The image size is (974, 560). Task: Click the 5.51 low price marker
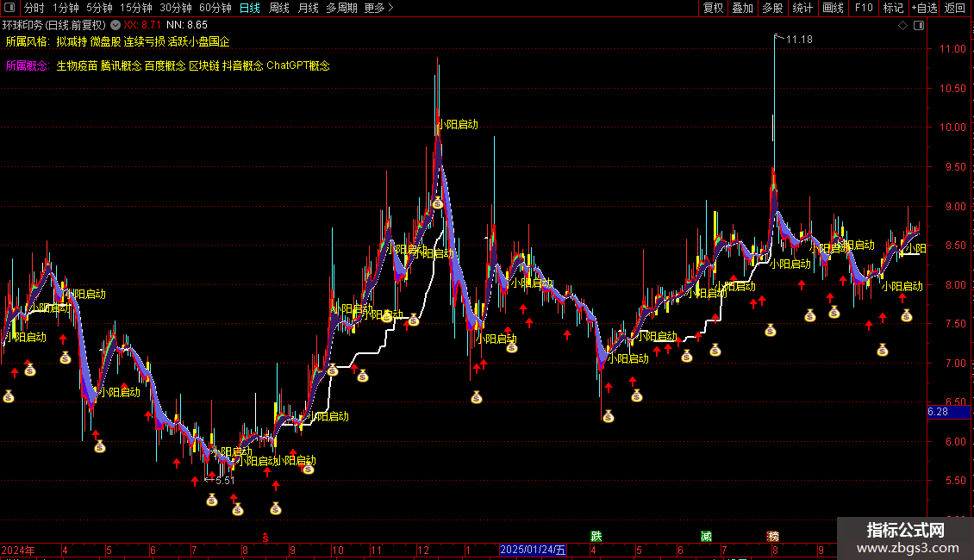click(x=220, y=480)
